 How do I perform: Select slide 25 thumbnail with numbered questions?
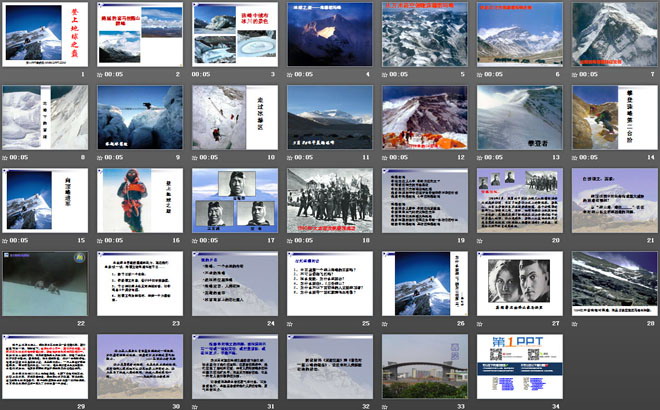coord(330,284)
